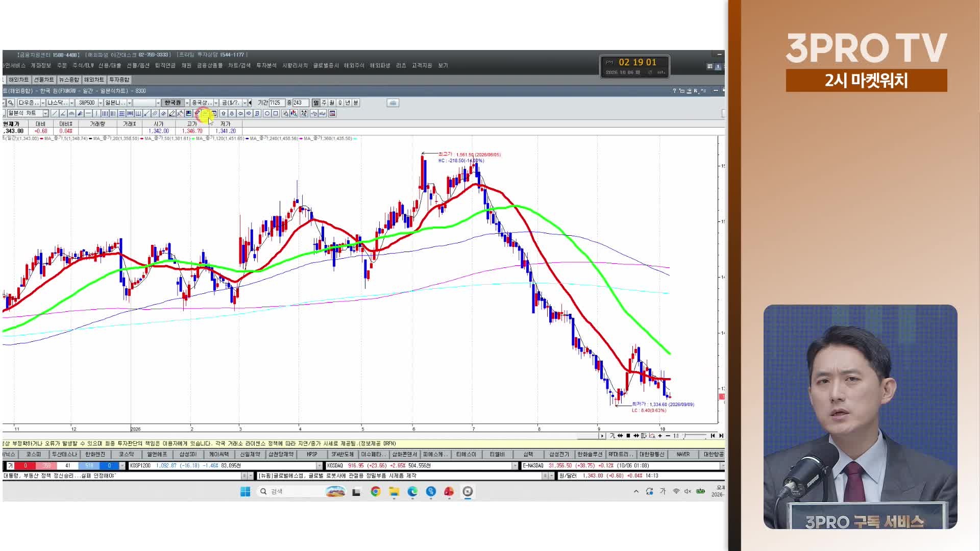Select the rectangle drawing tool
Viewport: 980px width, 551px height.
(276, 113)
